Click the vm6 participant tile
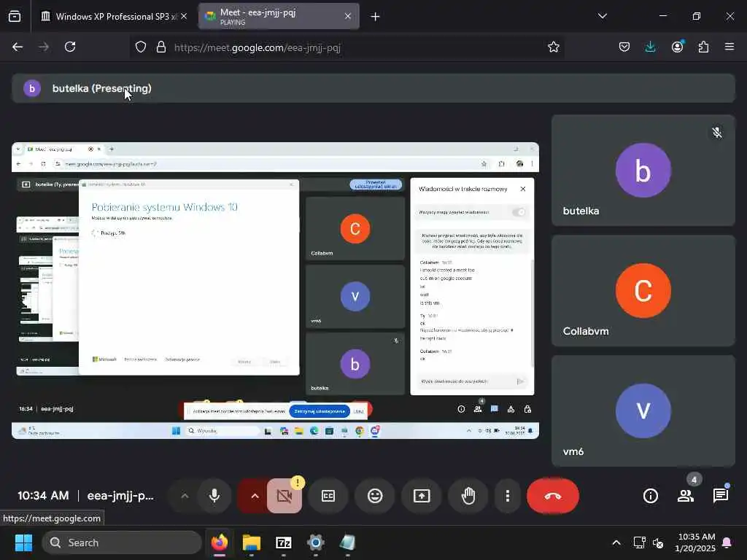 coord(643,411)
